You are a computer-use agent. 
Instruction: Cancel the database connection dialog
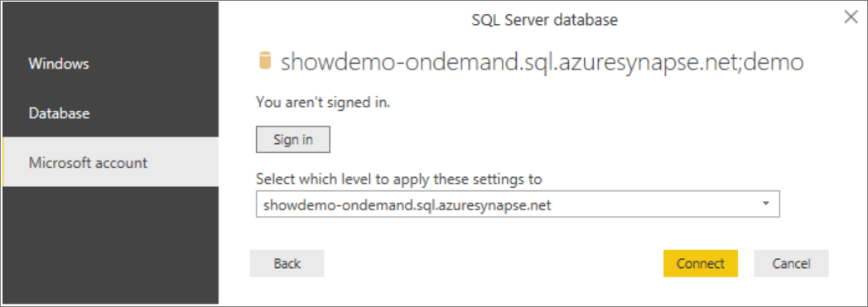coord(791,263)
